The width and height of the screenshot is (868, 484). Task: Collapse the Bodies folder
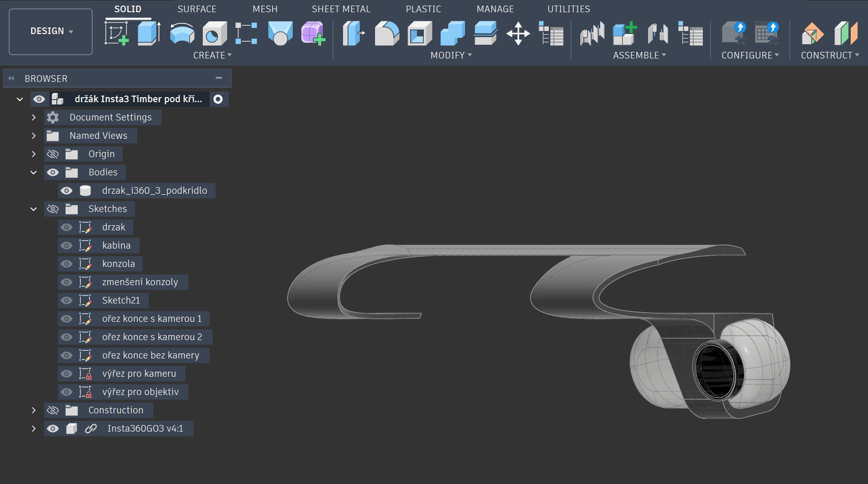pos(34,172)
